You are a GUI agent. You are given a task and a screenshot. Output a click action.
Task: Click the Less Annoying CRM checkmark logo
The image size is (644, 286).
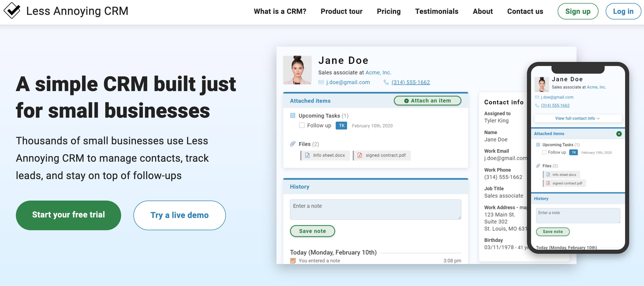tap(12, 10)
